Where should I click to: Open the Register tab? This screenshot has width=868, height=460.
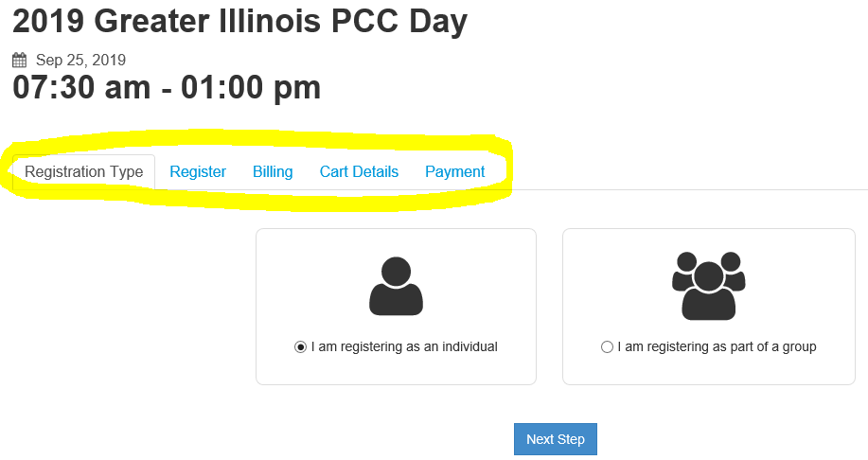pyautogui.click(x=198, y=172)
